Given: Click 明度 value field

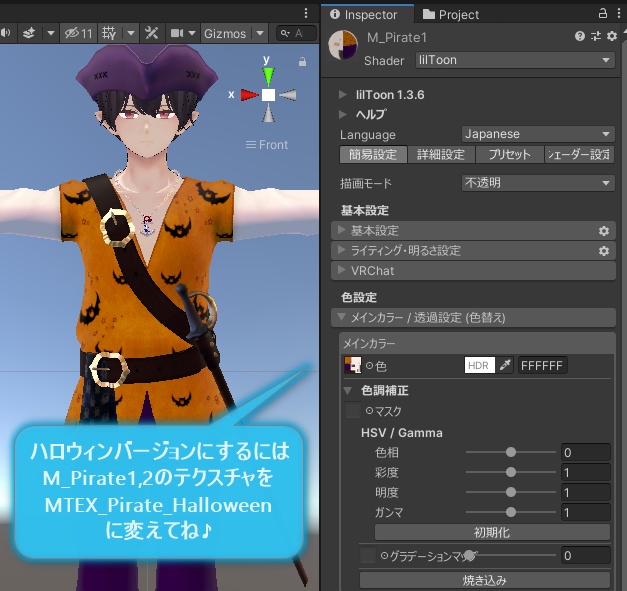Looking at the screenshot, I should (586, 492).
